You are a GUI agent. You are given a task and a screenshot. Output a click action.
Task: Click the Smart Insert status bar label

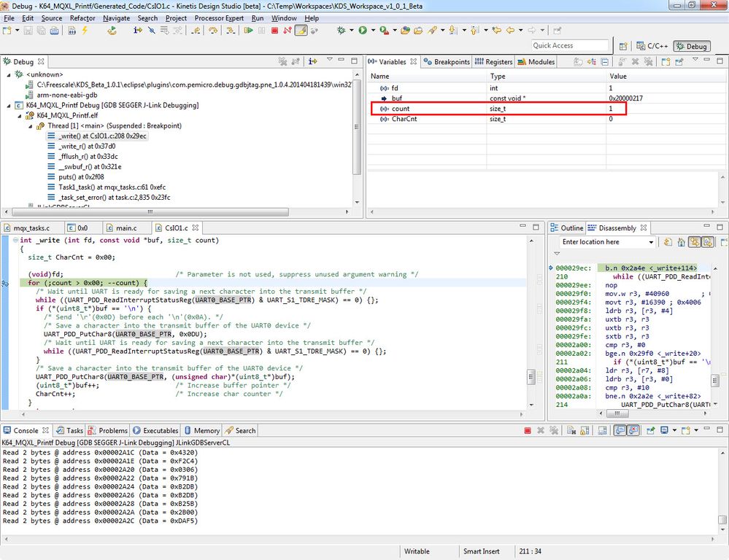coord(483,551)
